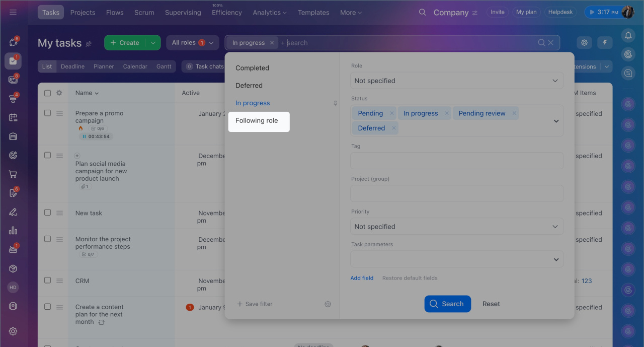
Task: Click the lightning bolt automation icon
Action: [x=605, y=43]
